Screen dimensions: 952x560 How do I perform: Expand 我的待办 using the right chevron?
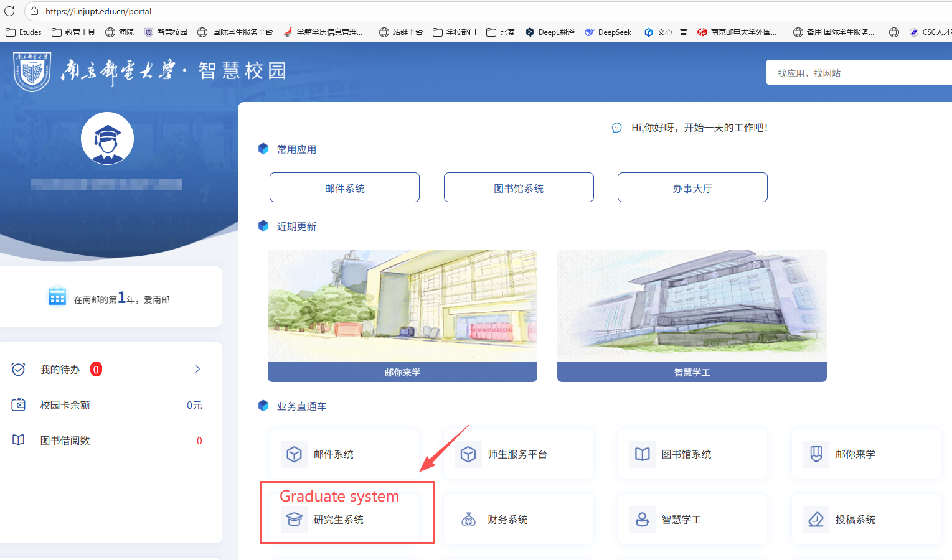(x=197, y=369)
